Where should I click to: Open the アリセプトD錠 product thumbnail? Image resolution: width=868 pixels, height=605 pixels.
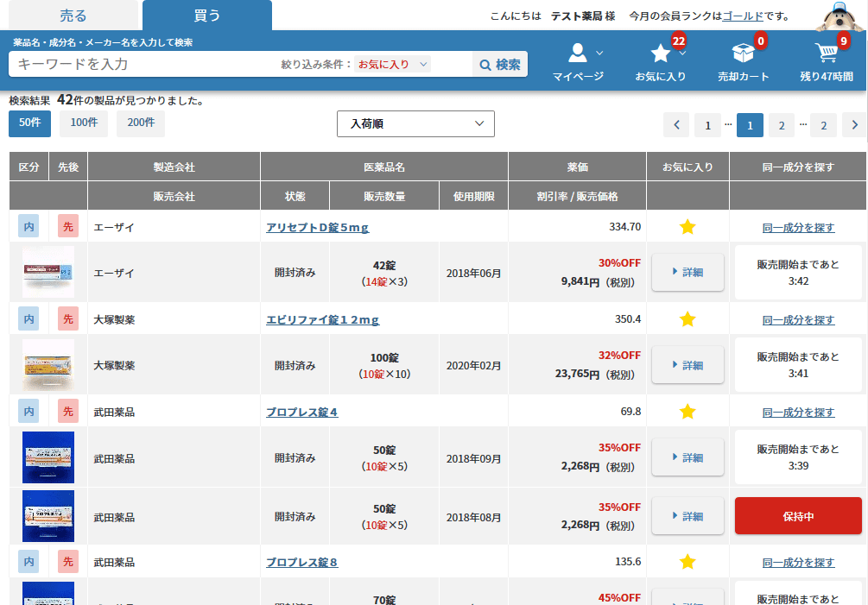coord(48,272)
